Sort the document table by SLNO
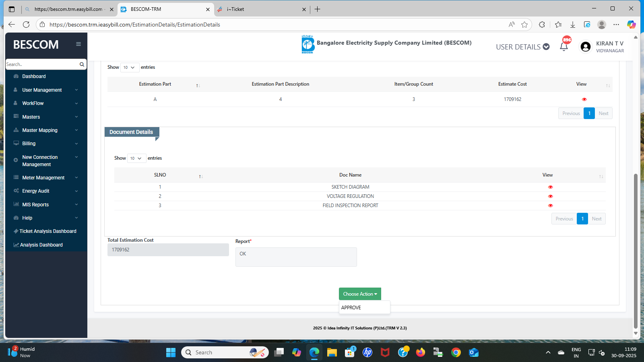 [x=160, y=175]
